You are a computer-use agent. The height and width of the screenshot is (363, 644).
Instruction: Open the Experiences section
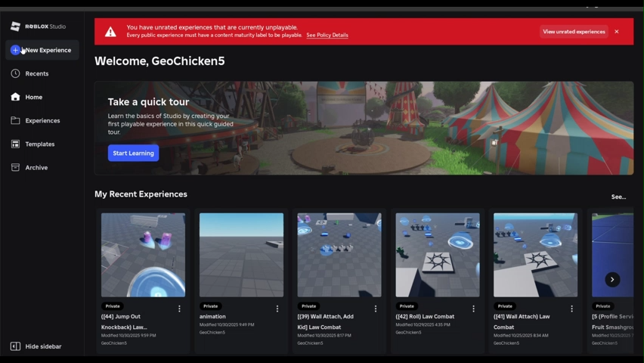pos(42,120)
